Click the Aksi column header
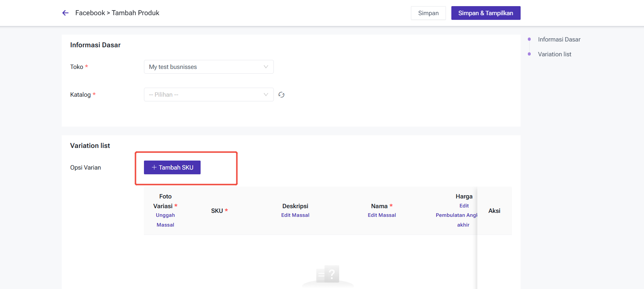Viewport: 644px width, 289px height. point(494,211)
